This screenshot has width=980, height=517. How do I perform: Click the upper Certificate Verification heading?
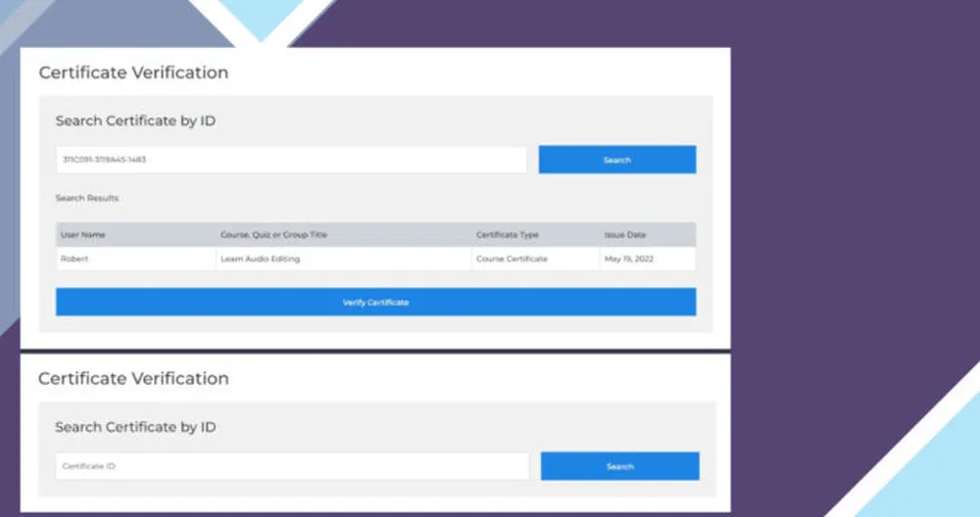point(133,72)
